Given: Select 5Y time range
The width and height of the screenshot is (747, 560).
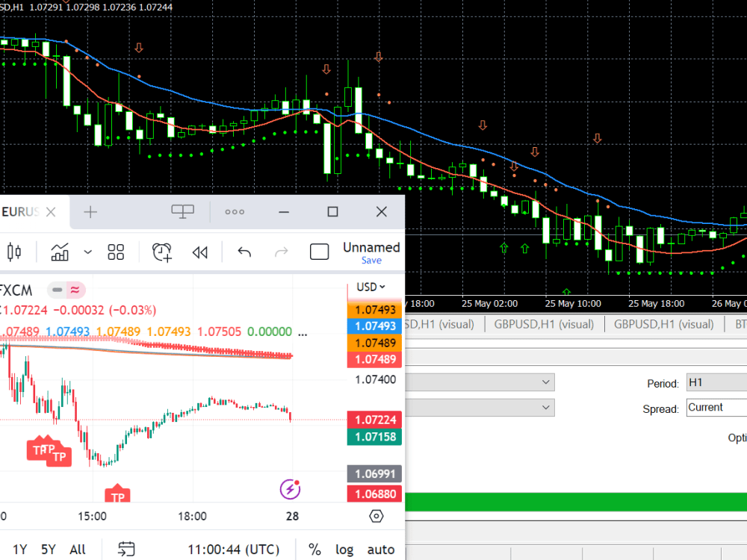Looking at the screenshot, I should pos(49,550).
